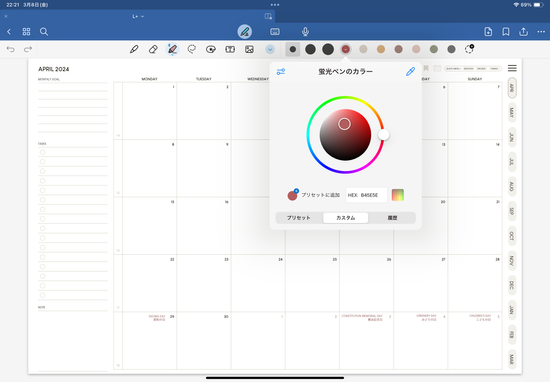Select the Eraser tool

(x=153, y=49)
